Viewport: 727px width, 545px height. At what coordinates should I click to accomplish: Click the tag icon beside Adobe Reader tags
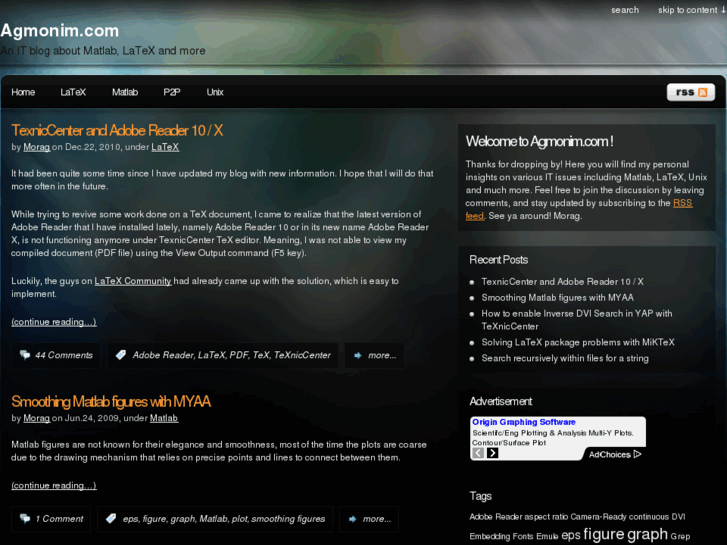point(121,355)
